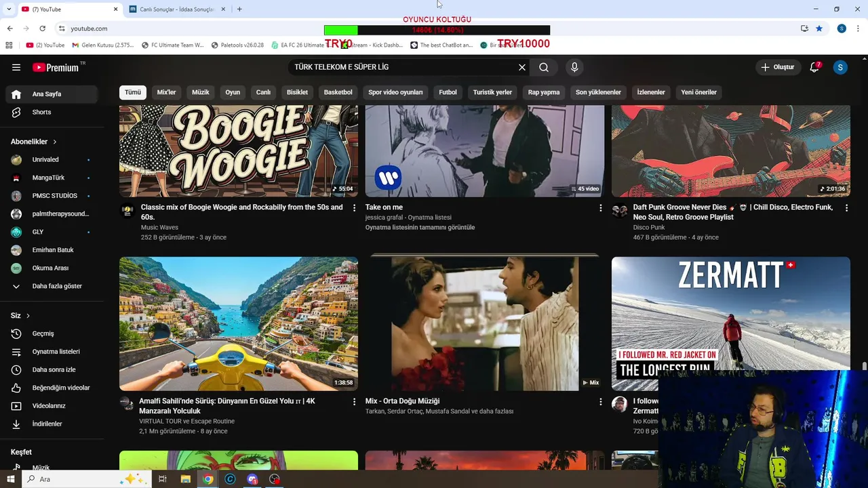Click the Oluştur create button
The height and width of the screenshot is (488, 868).
coord(778,67)
